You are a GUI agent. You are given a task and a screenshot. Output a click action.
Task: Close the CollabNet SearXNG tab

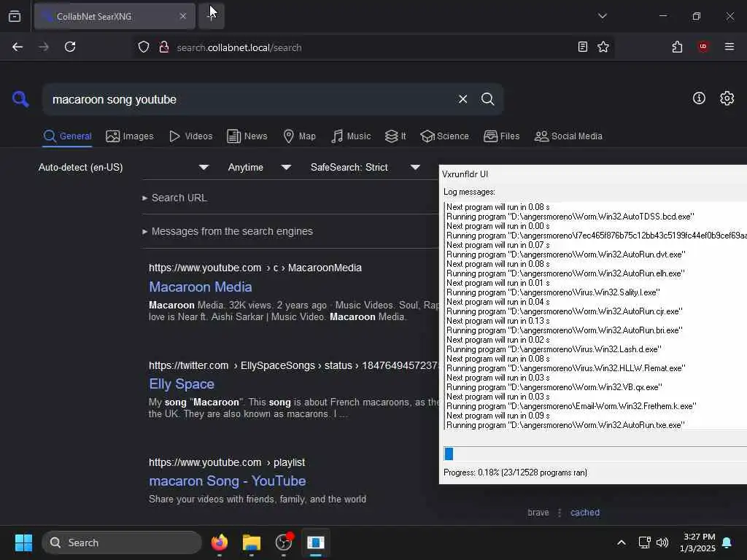click(x=183, y=16)
